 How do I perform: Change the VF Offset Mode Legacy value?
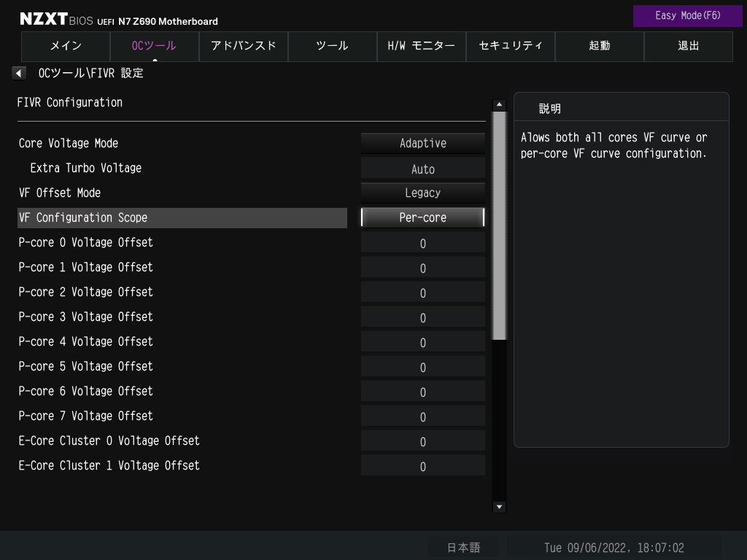click(422, 193)
